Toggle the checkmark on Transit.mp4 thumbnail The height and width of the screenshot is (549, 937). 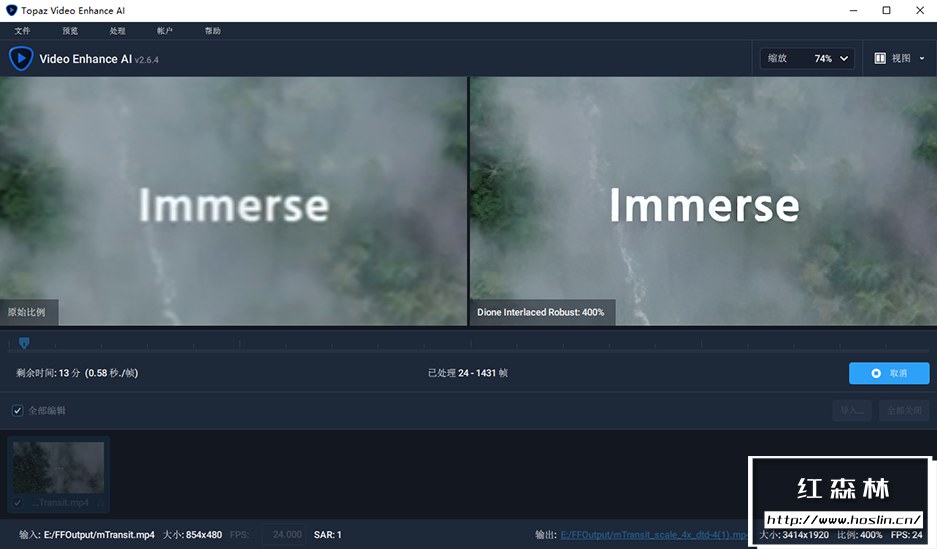click(17, 503)
